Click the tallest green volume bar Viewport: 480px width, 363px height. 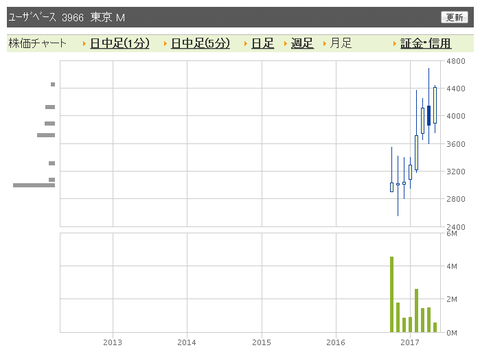point(392,294)
